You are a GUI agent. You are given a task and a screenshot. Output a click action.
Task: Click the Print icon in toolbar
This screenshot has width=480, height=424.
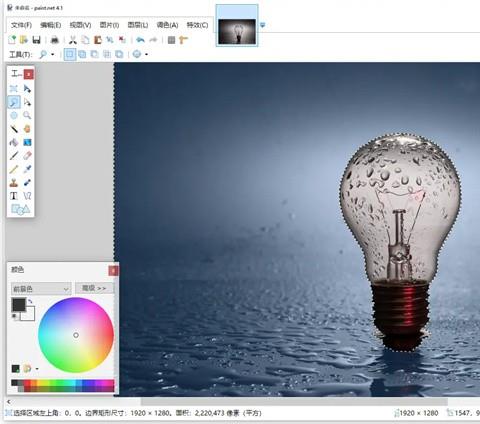(55, 40)
